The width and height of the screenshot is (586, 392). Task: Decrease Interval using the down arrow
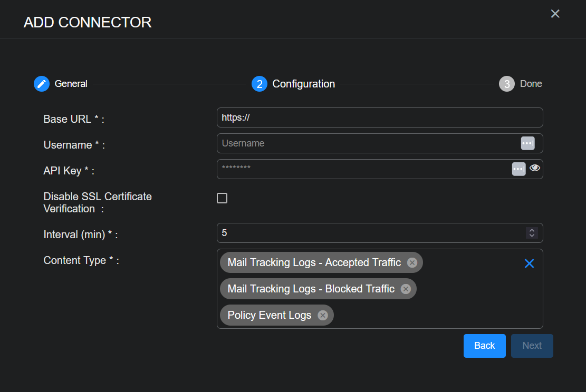532,236
